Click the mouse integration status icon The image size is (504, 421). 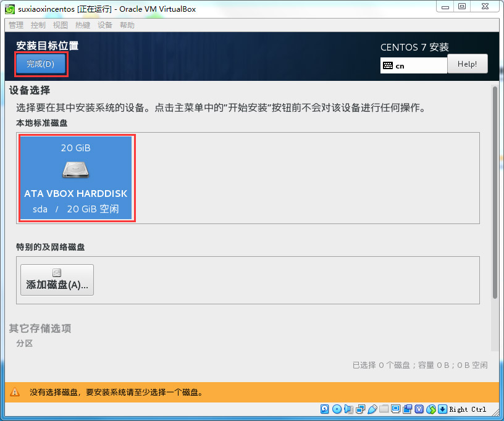(x=431, y=409)
